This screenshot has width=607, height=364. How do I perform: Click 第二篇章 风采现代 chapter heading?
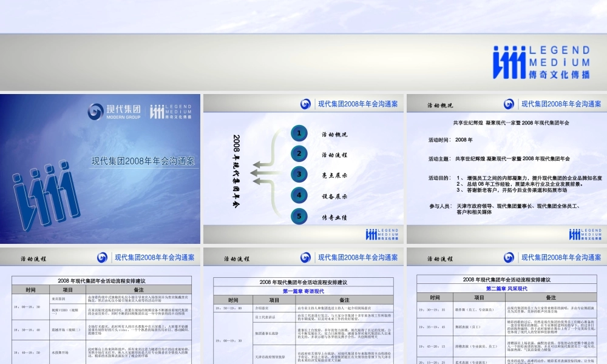(x=507, y=289)
